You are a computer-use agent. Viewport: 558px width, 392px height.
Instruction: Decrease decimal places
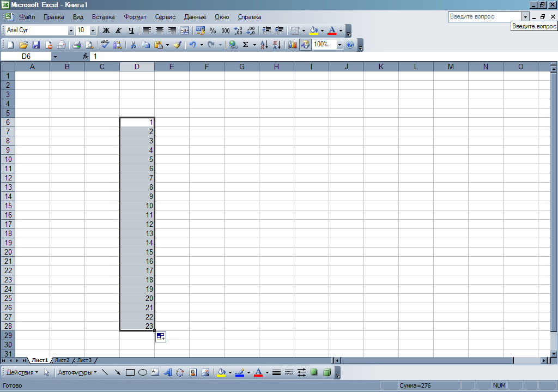[x=251, y=31]
